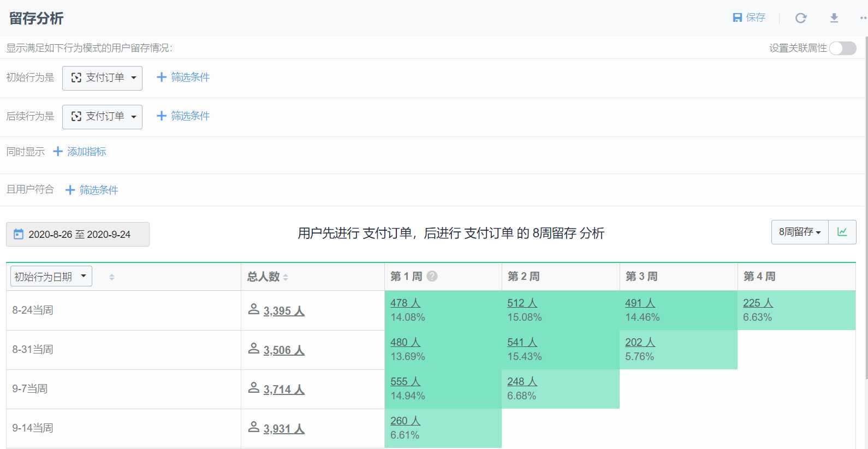Add 筛选条件 to the subsequent behavior
Image resolution: width=868 pixels, height=449 pixels.
click(x=183, y=116)
